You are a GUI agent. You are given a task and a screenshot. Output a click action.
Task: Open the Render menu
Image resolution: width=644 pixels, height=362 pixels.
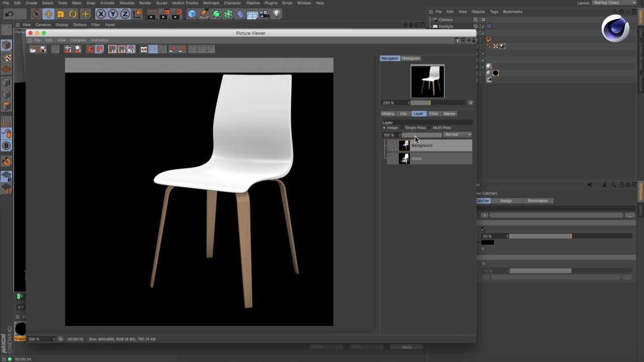pos(145,3)
